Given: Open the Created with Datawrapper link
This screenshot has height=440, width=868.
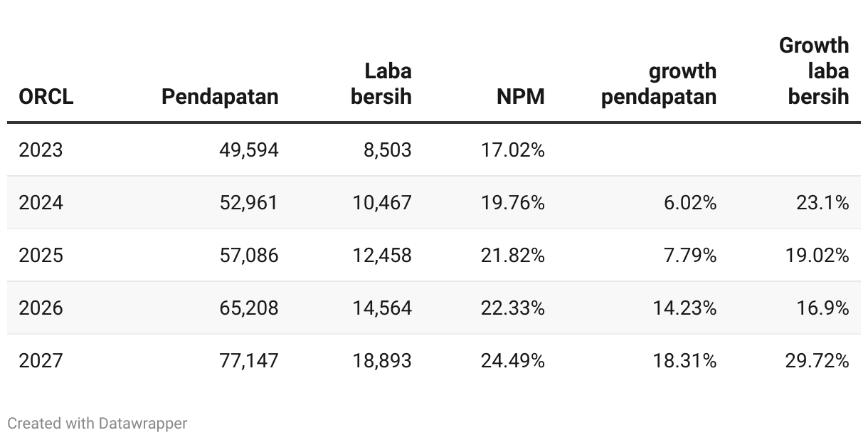Looking at the screenshot, I should tap(97, 423).
